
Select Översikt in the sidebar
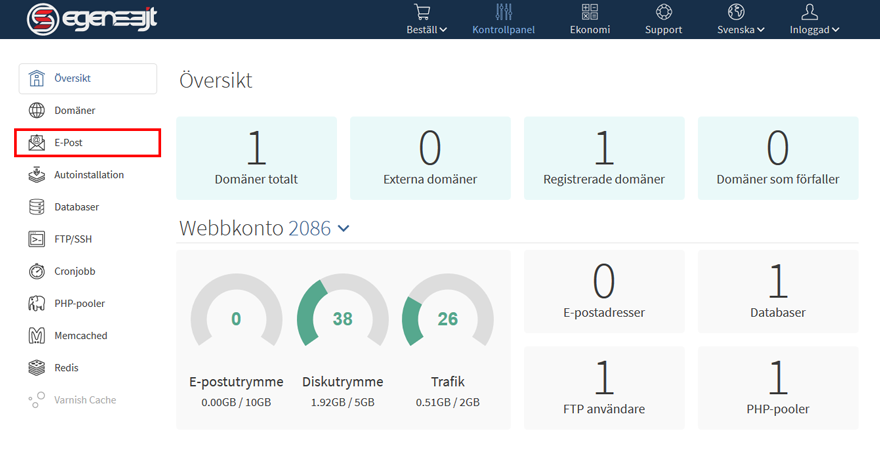[88, 79]
